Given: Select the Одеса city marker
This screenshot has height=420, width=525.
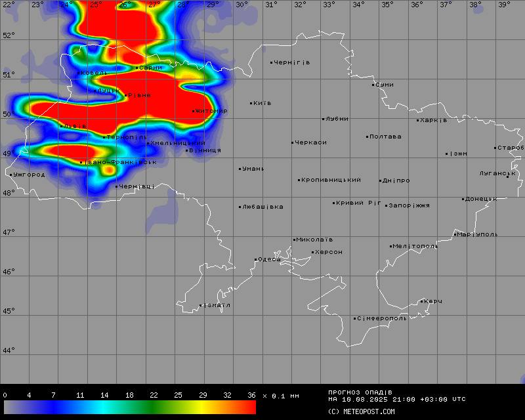Looking at the screenshot, I should pos(256,260).
